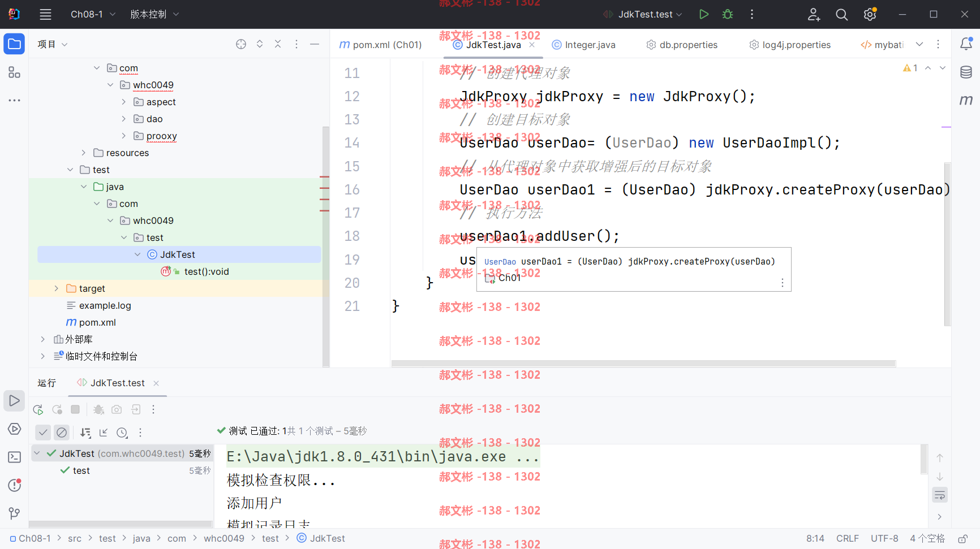Collapse all icon in project panel header
Image resolution: width=980 pixels, height=549 pixels.
[278, 44]
